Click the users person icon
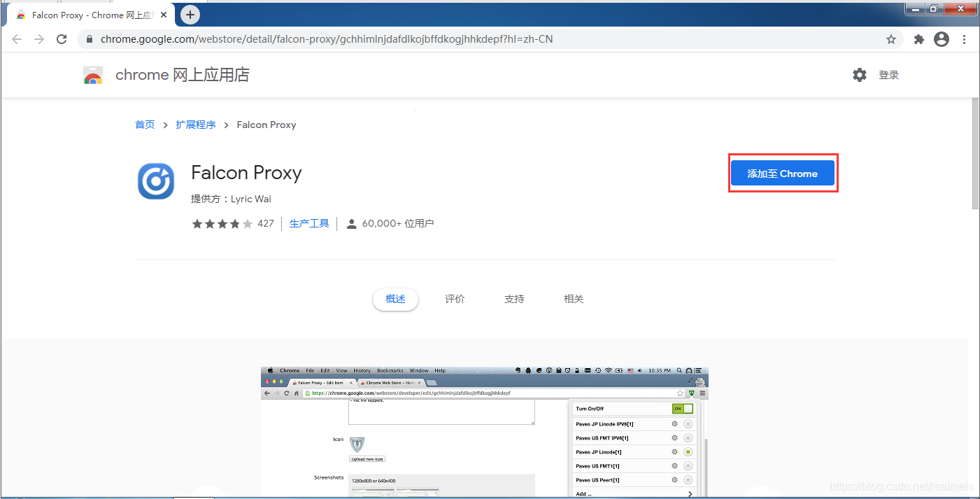This screenshot has width=980, height=499. [x=351, y=224]
